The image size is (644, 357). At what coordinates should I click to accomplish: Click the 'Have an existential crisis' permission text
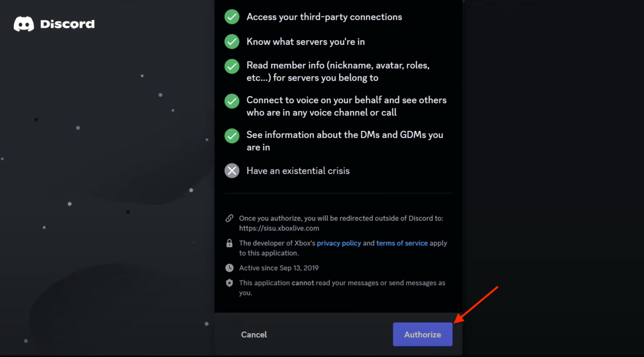[298, 170]
